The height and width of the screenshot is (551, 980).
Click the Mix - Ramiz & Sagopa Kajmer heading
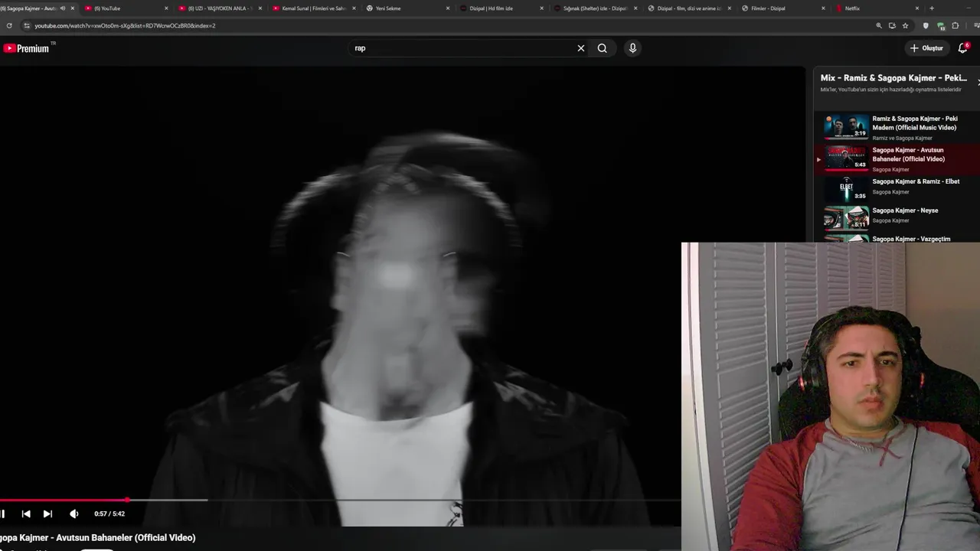[x=893, y=78]
